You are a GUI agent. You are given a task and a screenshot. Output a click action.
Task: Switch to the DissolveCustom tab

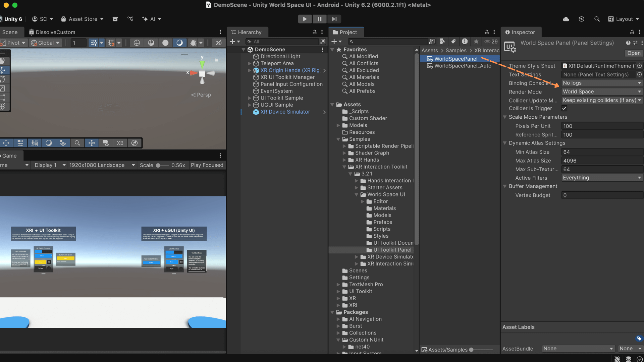pyautogui.click(x=52, y=32)
